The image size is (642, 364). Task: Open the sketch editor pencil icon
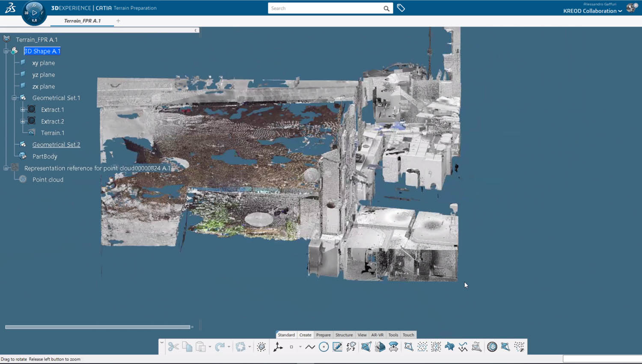pyautogui.click(x=337, y=347)
